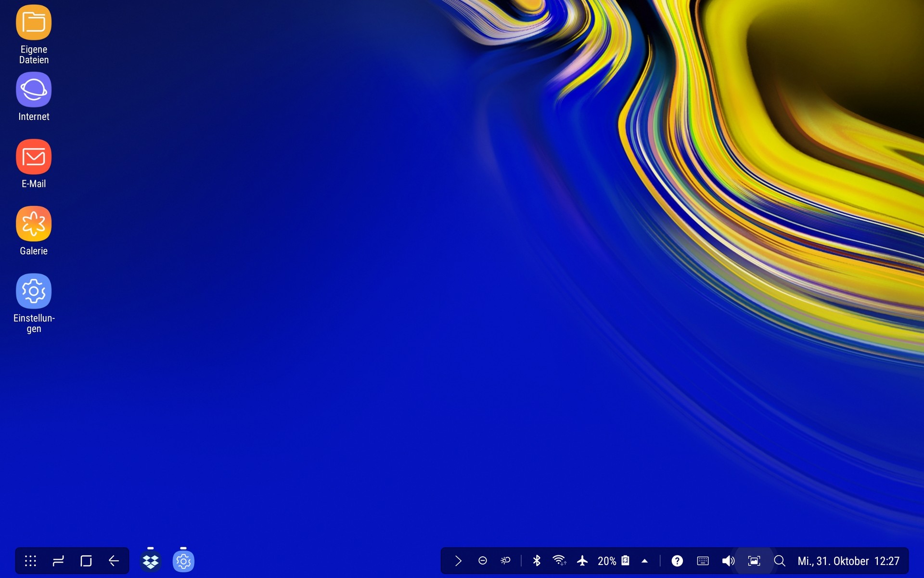924x578 pixels.
Task: Click the keyboard icon in the taskbar
Action: [703, 561]
